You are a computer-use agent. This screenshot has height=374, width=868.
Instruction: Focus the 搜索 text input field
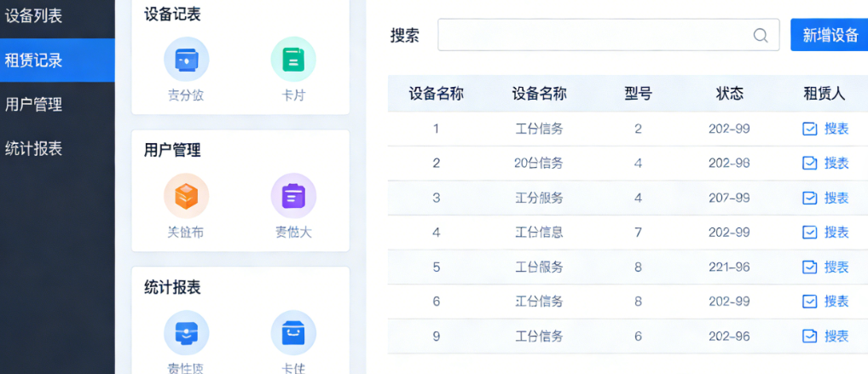point(593,36)
